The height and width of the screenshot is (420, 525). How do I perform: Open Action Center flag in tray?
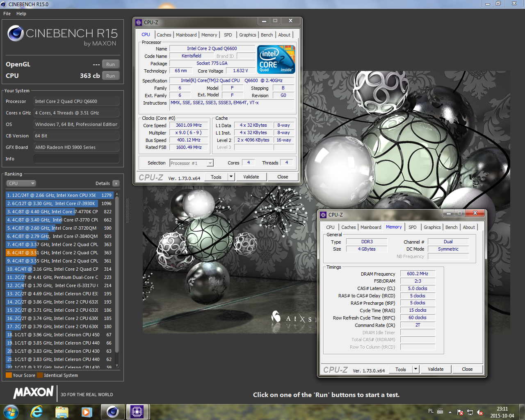coord(460,412)
